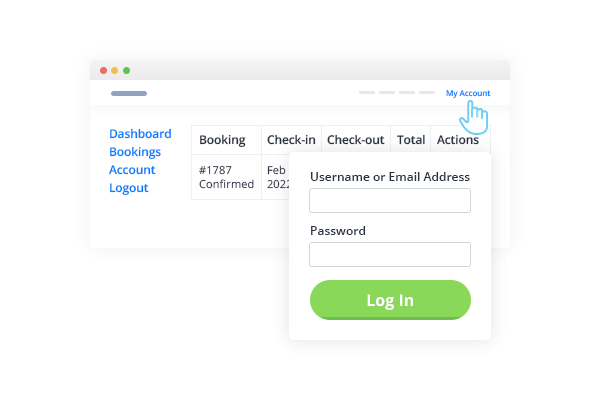Click the Check-out column header
Image resolution: width=600 pixels, height=400 pixels.
tap(356, 140)
